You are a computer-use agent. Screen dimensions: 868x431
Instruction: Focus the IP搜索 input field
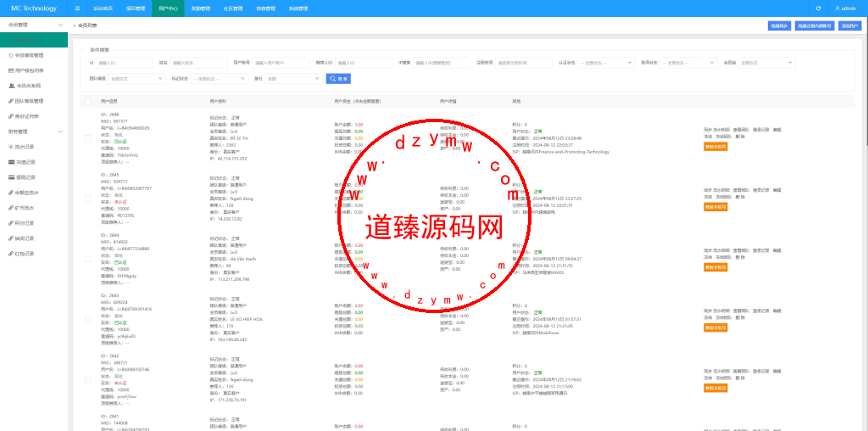(441, 63)
